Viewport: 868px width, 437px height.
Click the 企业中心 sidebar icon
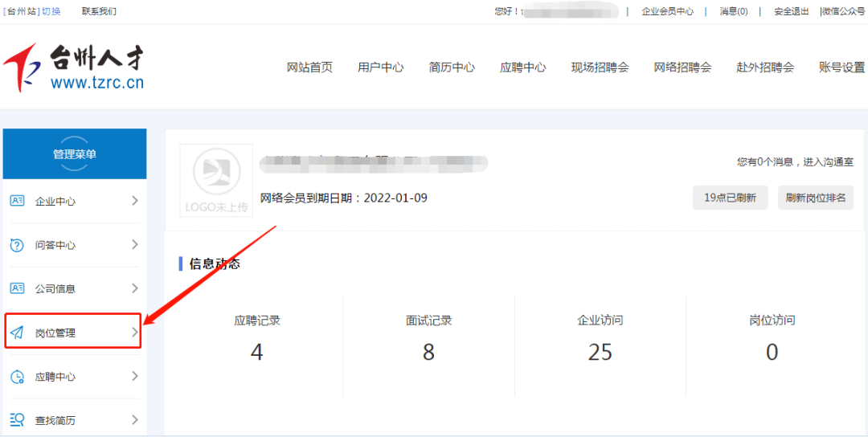(x=18, y=201)
